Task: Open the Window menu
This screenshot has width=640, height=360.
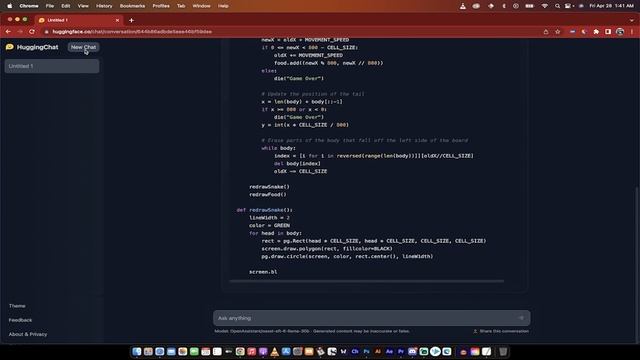Action: tap(201, 6)
